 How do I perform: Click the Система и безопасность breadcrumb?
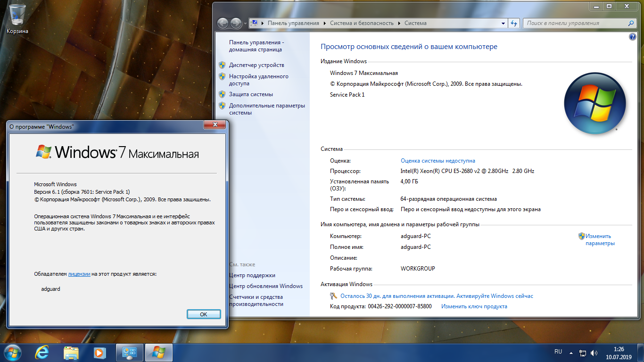362,23
